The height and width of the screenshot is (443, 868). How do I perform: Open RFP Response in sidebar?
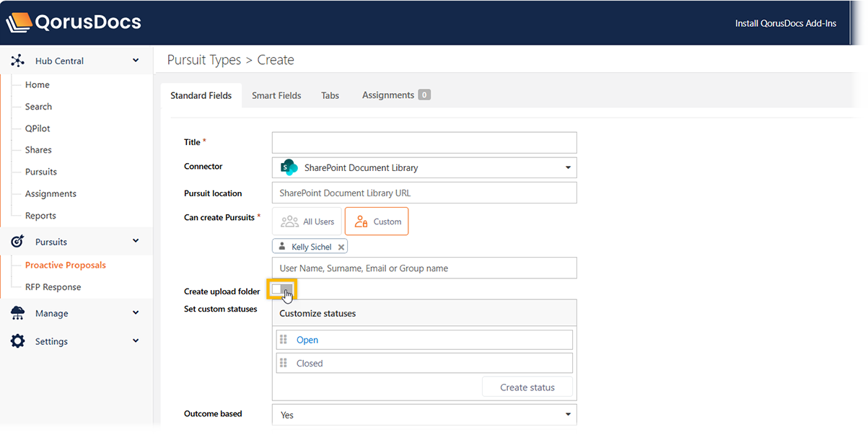tap(53, 287)
